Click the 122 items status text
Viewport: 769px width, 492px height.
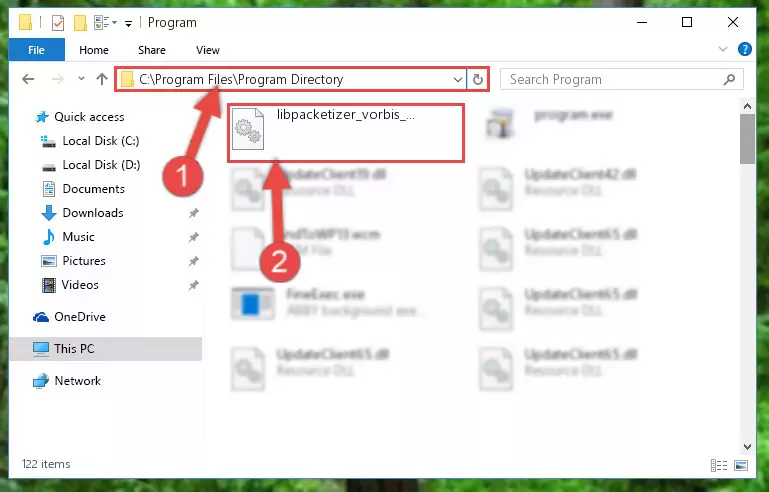click(46, 464)
